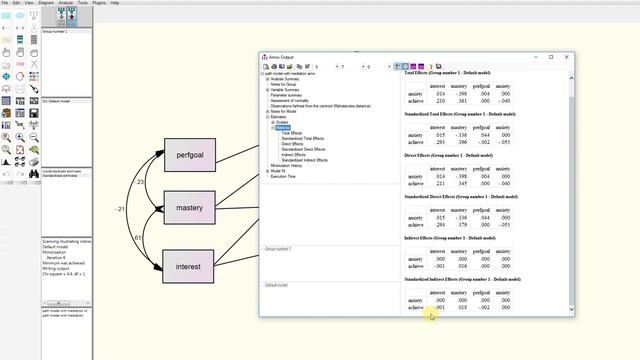Open the View menu
The height and width of the screenshot is (360, 640).
(x=29, y=2)
